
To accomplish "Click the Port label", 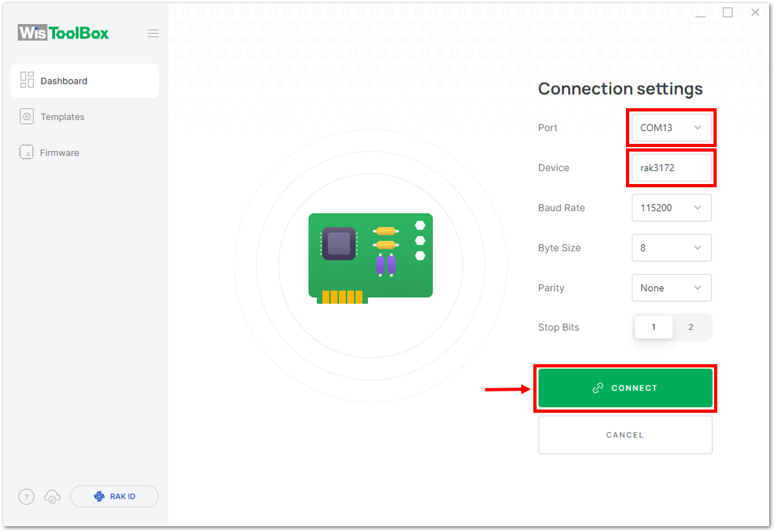I will [548, 128].
